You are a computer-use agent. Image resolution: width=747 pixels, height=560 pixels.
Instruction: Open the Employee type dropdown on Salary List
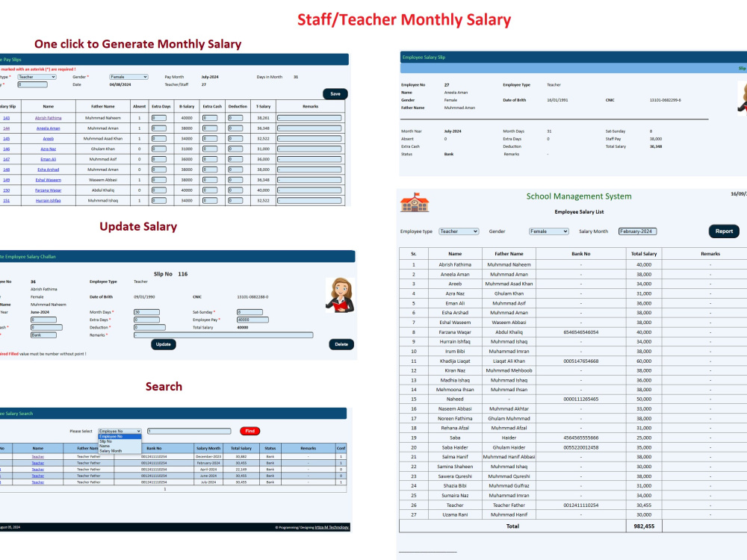coord(458,231)
